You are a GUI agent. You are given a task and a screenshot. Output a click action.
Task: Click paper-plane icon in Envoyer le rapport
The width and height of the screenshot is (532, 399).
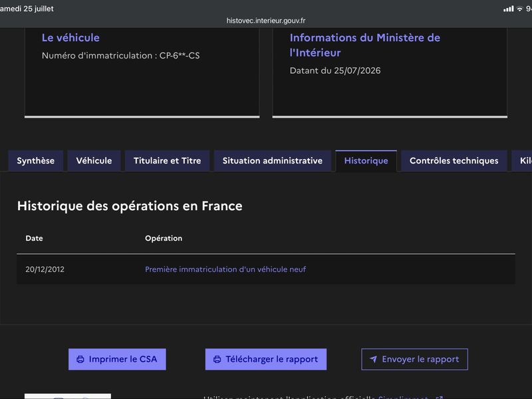[x=373, y=359]
